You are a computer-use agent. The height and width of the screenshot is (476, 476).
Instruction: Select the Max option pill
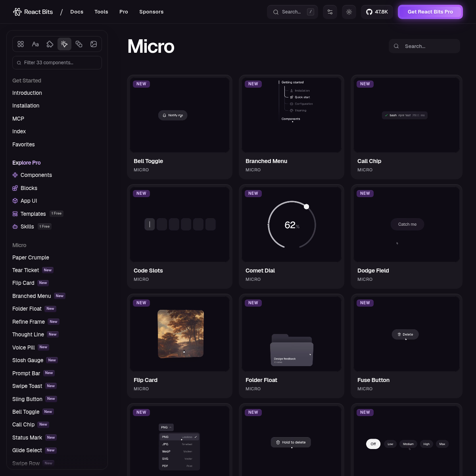[x=442, y=444]
